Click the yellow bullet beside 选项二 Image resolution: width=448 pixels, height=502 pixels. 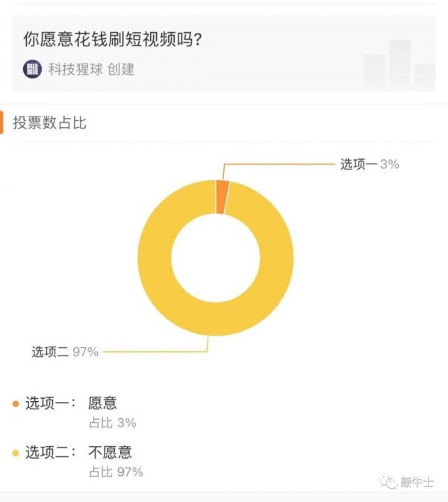pos(16,453)
